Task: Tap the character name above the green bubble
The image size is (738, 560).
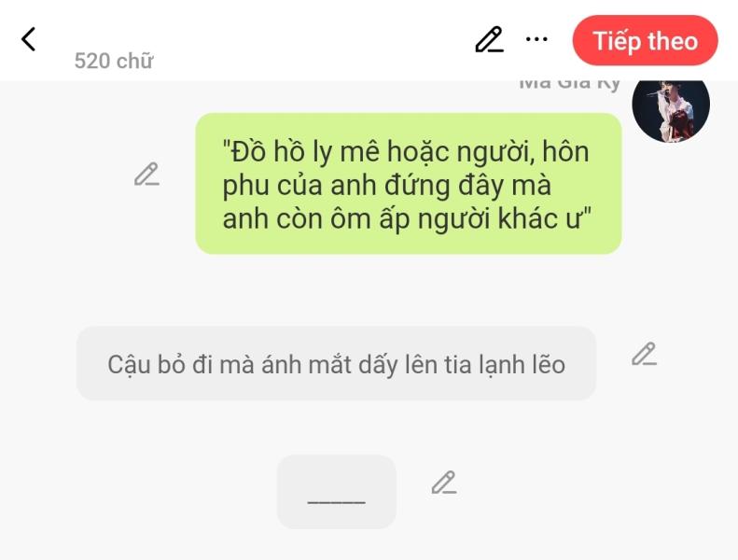Action: (x=569, y=85)
